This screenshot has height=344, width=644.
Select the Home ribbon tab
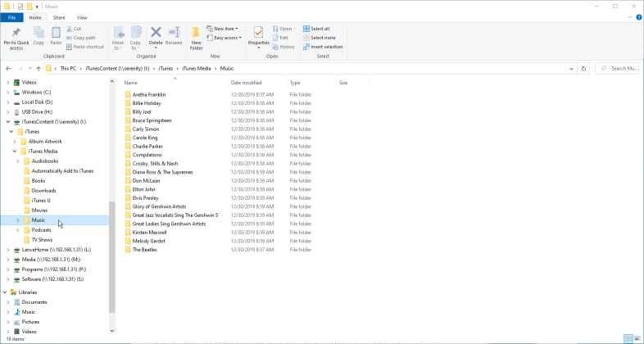click(x=35, y=18)
